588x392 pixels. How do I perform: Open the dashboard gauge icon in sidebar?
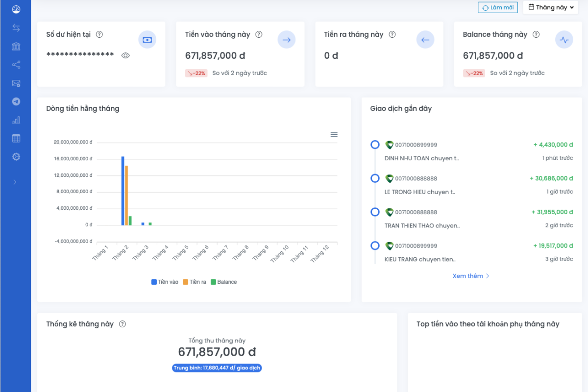pyautogui.click(x=16, y=9)
